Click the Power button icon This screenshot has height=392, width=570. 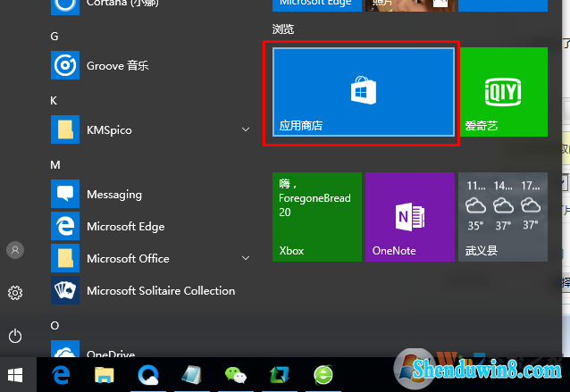(x=15, y=336)
